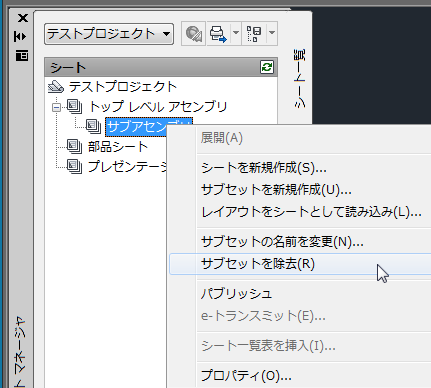Click the subset icon beside プレゼンテーション
The height and width of the screenshot is (388, 431).
pos(74,166)
